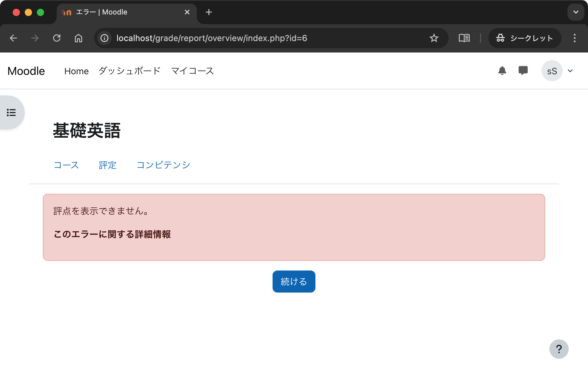The height and width of the screenshot is (378, 588).
Task: View site information icon in address bar
Action: click(104, 38)
